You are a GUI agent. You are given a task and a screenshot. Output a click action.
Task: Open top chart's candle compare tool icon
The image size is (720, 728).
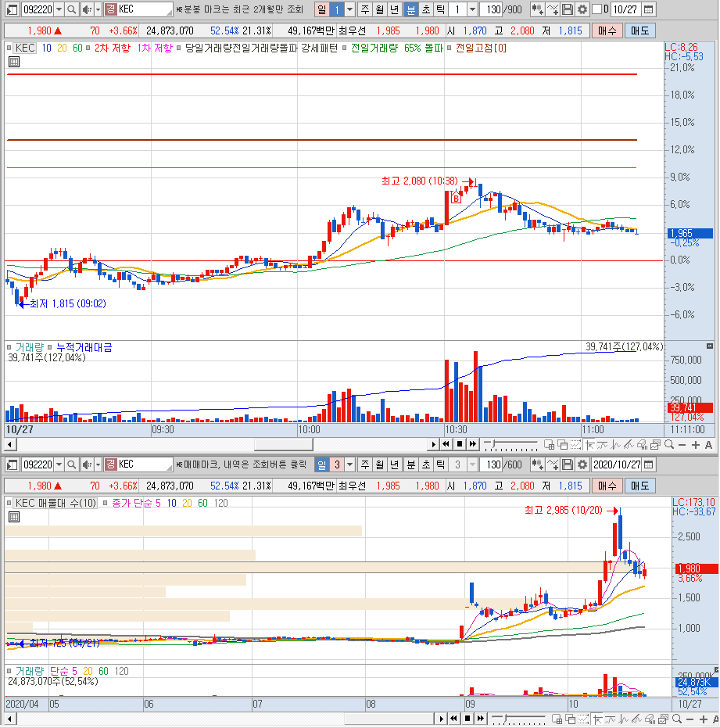[538, 9]
